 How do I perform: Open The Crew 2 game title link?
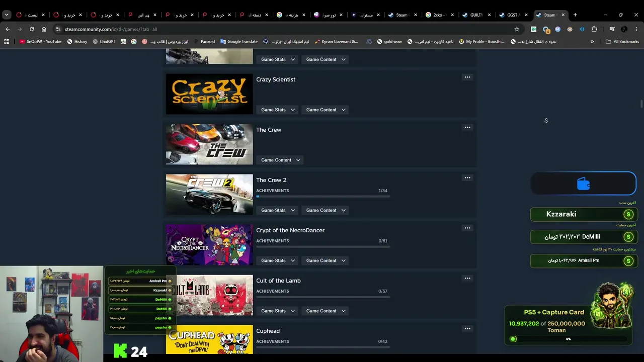pos(271,180)
